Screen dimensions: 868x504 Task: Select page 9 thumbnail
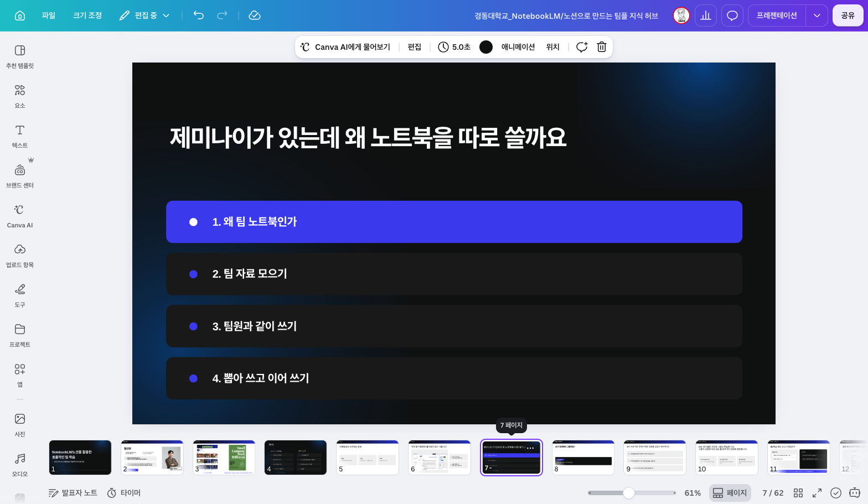(x=655, y=458)
